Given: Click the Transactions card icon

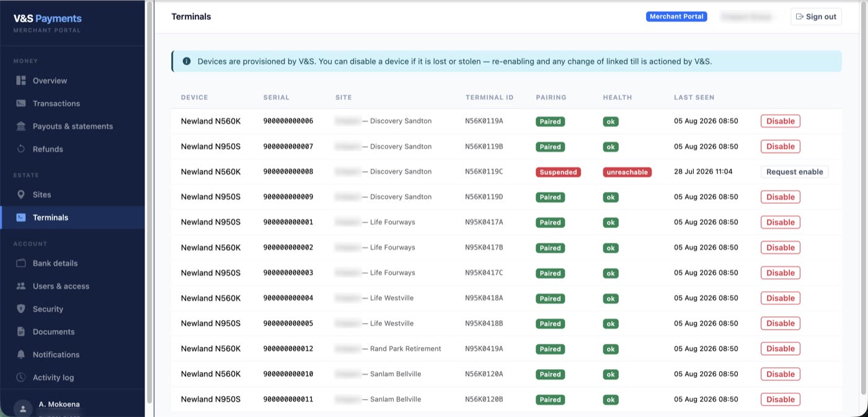Looking at the screenshot, I should coord(21,103).
